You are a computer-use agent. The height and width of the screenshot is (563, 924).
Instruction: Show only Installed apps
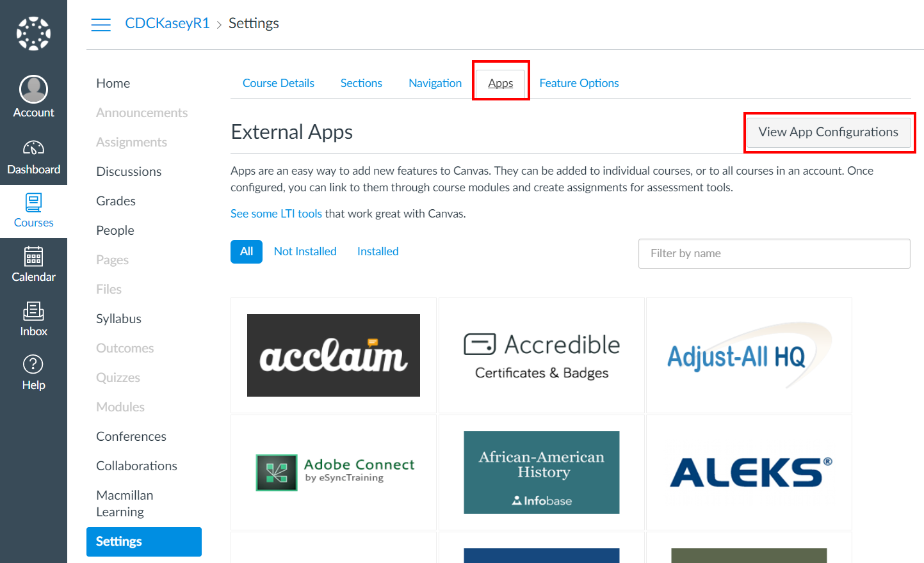point(378,251)
